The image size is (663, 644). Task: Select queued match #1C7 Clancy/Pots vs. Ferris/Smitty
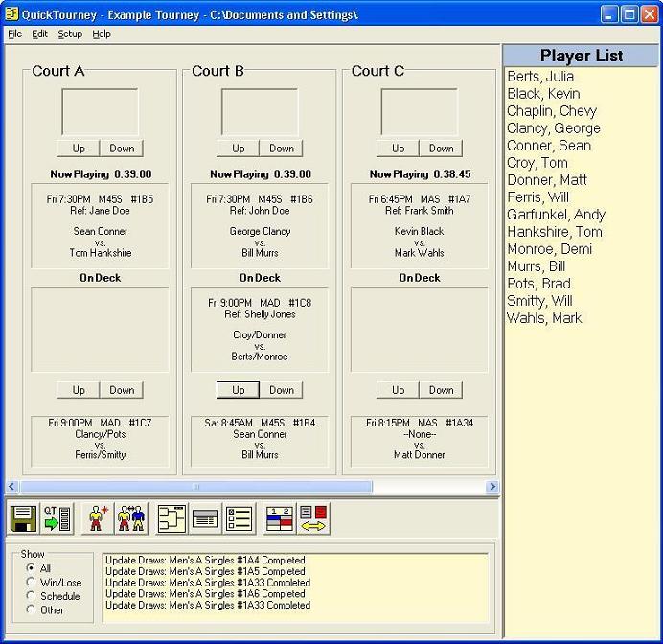coord(101,441)
